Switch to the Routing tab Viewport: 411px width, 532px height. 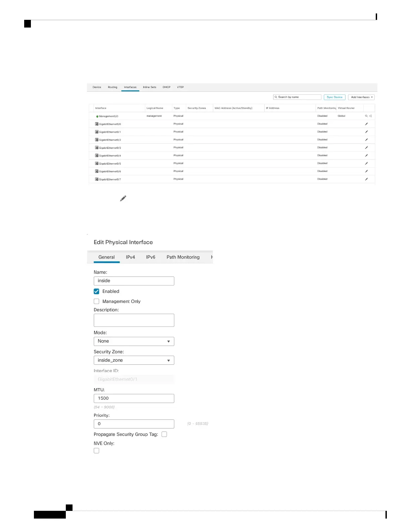(x=112, y=87)
